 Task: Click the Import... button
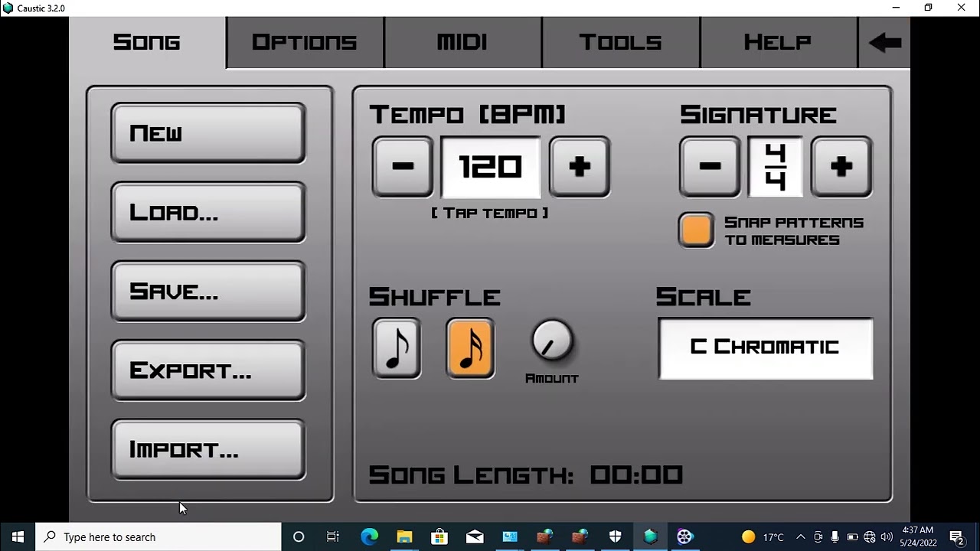coord(208,449)
